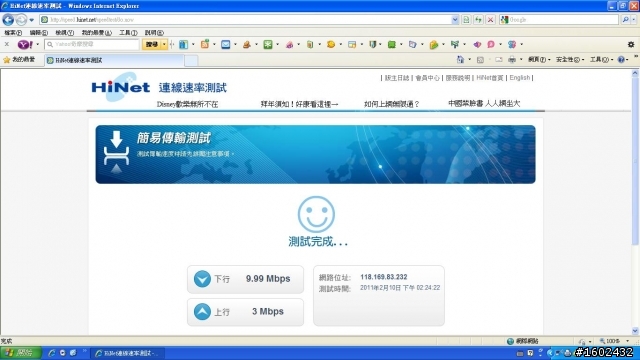Click the 如何上網才順暢 promo link
This screenshot has height=360, width=640.
[392, 104]
